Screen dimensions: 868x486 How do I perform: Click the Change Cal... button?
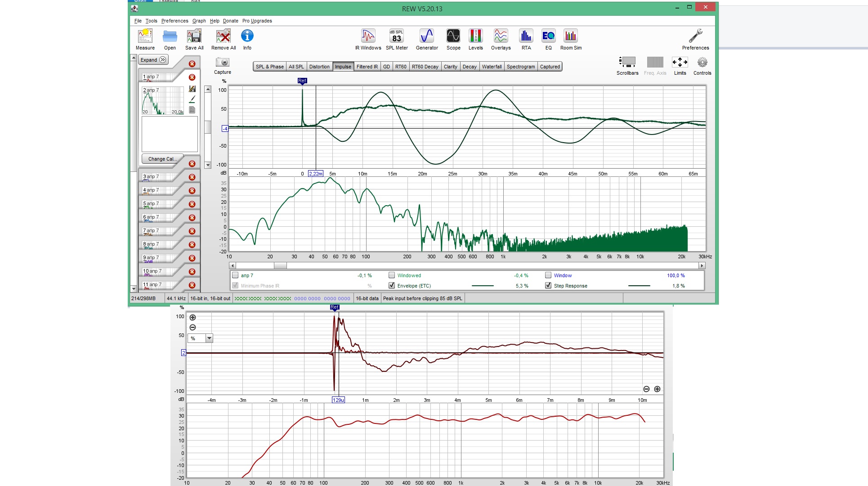point(162,159)
